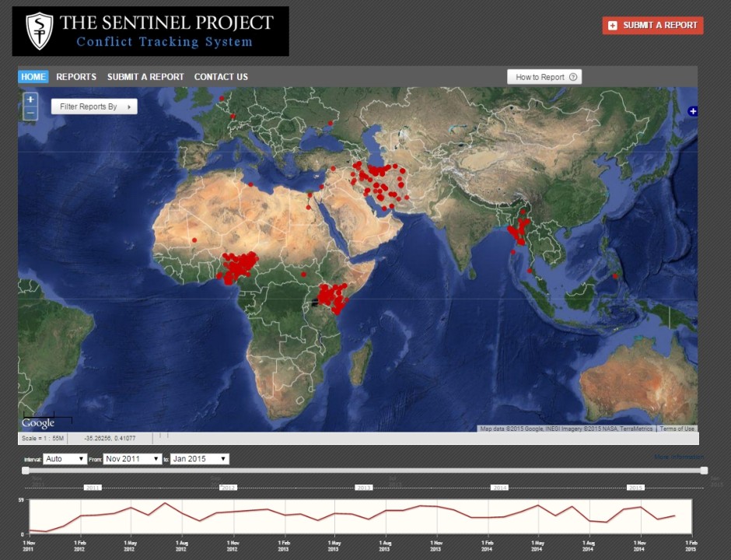Open the Reports tab
Image resolution: width=731 pixels, height=560 pixels.
click(76, 77)
